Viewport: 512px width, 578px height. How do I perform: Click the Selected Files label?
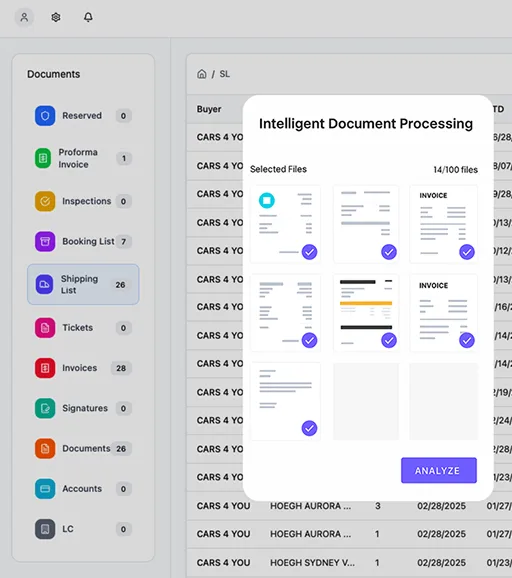pyautogui.click(x=278, y=169)
